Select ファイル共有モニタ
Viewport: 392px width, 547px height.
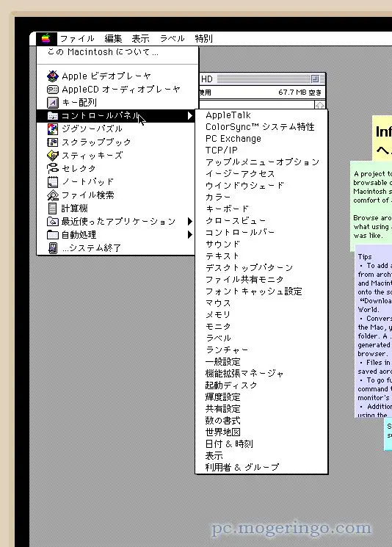pyautogui.click(x=261, y=280)
